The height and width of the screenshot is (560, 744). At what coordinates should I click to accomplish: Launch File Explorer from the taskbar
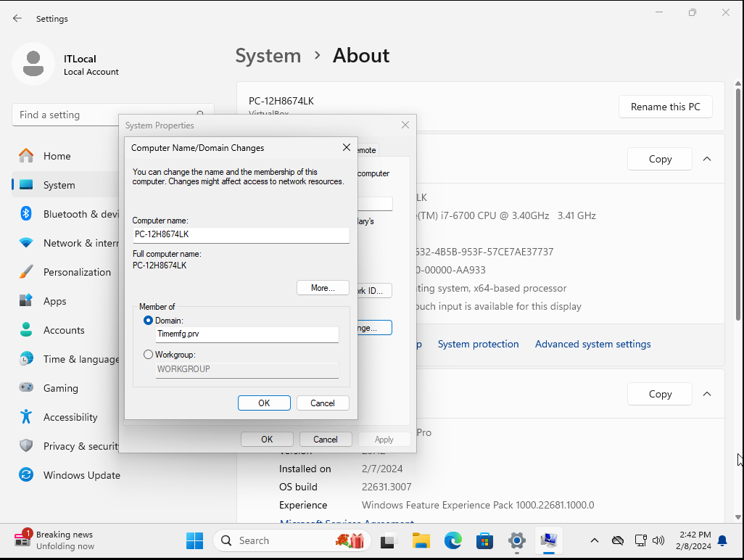click(x=421, y=540)
